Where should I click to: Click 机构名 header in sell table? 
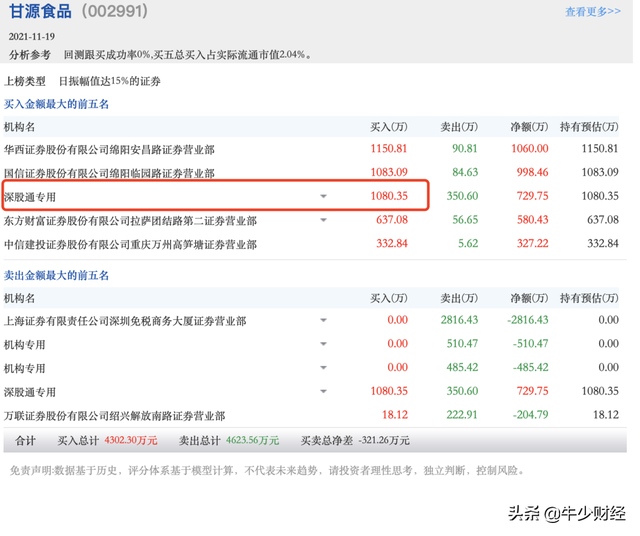pyautogui.click(x=19, y=298)
